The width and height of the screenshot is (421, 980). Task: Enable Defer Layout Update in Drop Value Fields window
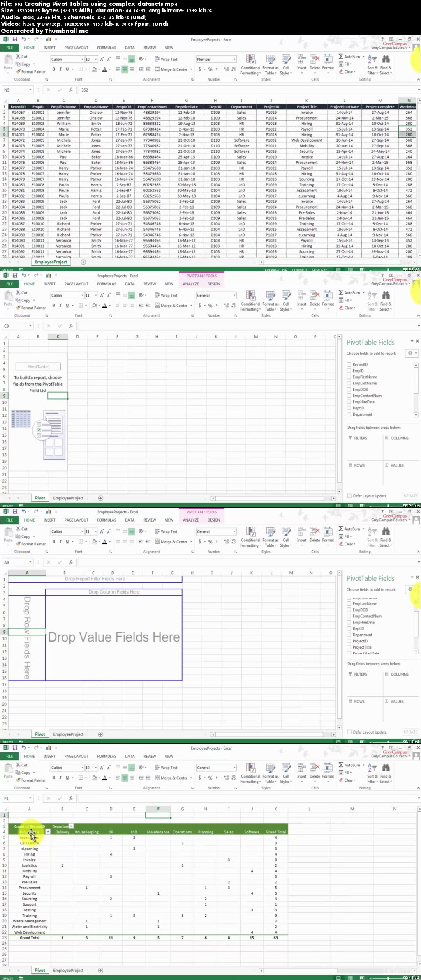(x=349, y=732)
